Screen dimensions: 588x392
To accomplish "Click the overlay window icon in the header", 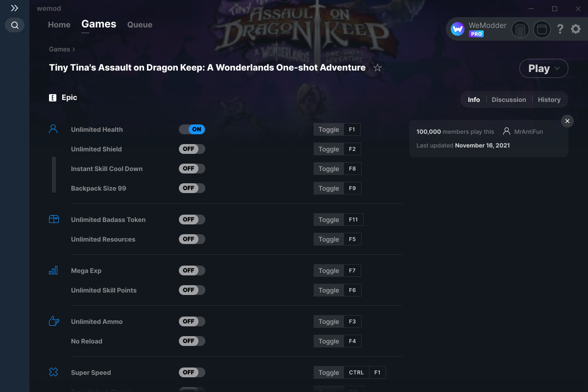I will [x=541, y=30].
